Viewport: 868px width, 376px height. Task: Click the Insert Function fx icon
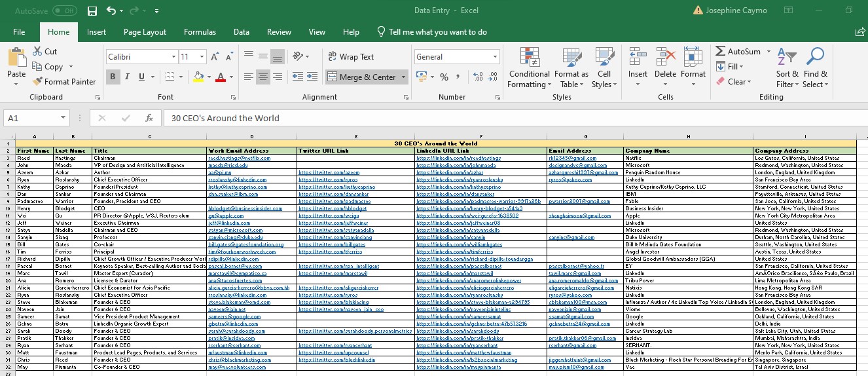coord(149,118)
